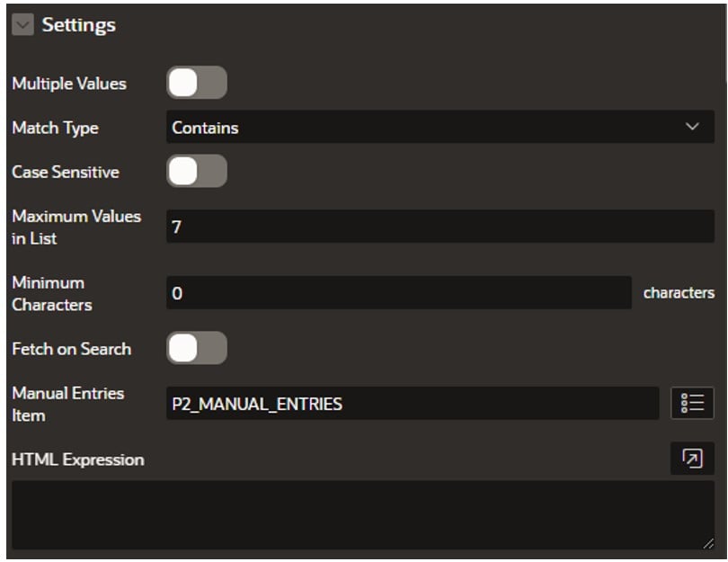This screenshot has width=728, height=562.
Task: Enable the Multiple Values switch
Action: [197, 83]
